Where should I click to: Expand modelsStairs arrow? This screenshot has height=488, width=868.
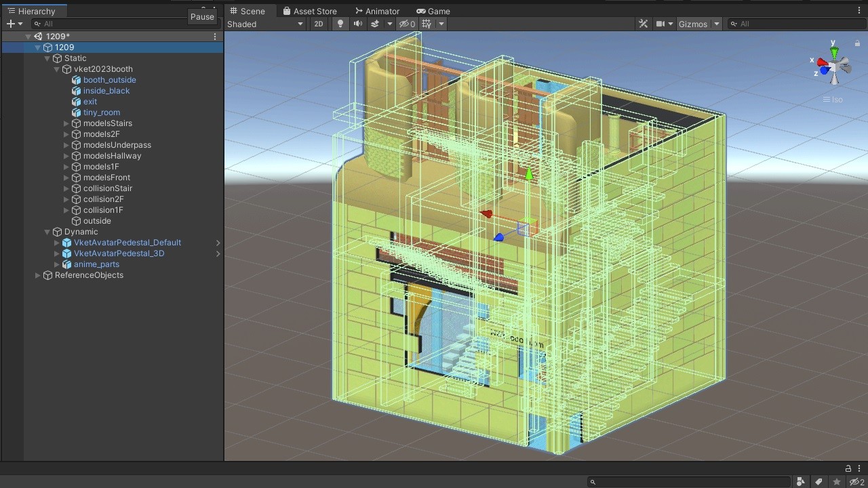(x=66, y=123)
